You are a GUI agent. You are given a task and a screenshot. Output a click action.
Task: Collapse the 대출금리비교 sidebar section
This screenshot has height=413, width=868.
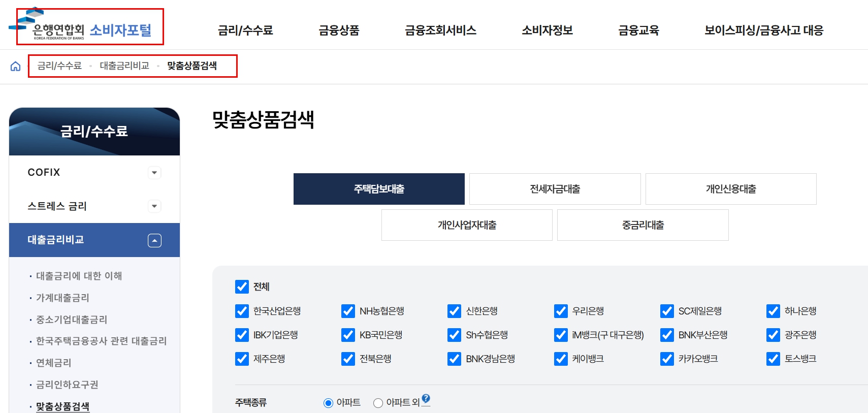[154, 240]
